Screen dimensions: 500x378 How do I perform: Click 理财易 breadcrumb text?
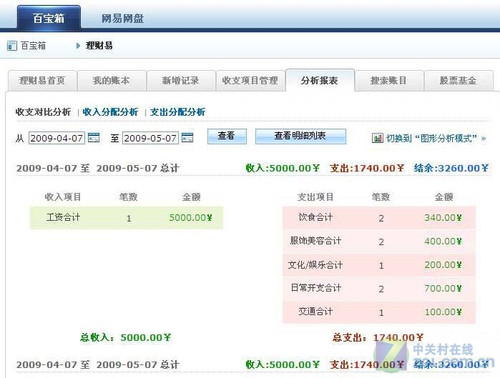point(99,45)
